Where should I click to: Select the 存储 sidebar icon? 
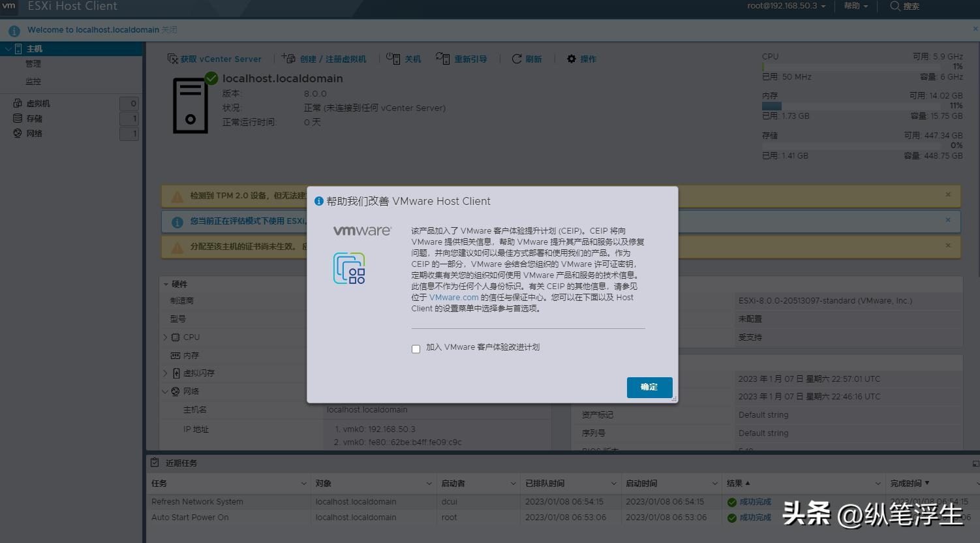point(18,117)
